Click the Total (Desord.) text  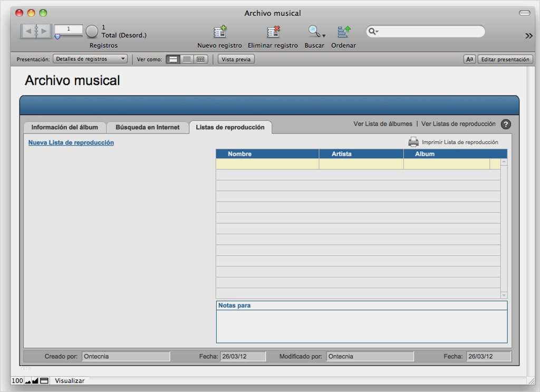tap(124, 35)
